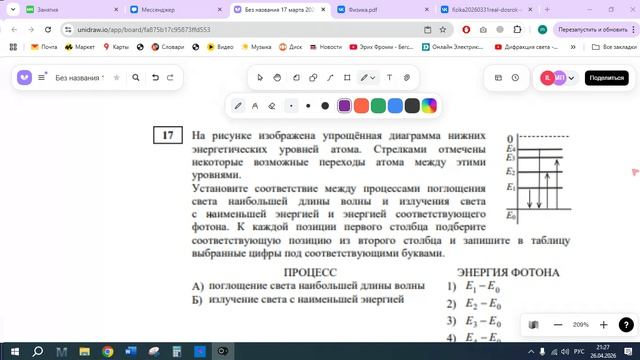Open the Почта bookmark
This screenshot has height=360, width=640.
click(44, 47)
